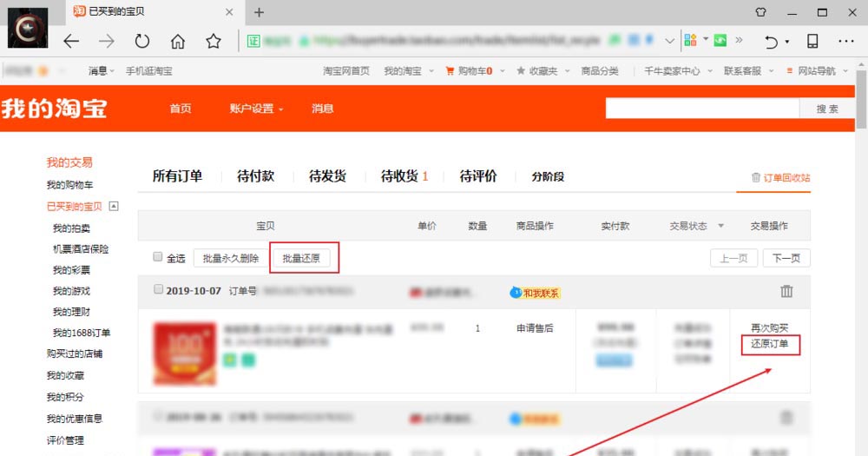Click the 和我联系 seller chat icon
Viewport: 868px width, 456px height.
[535, 293]
